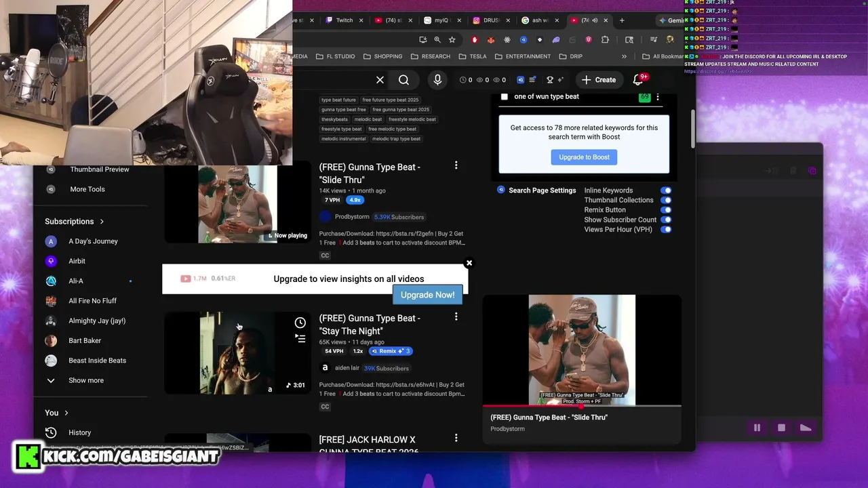This screenshot has height=488, width=868.
Task: Clear the search box with the X icon
Action: click(x=380, y=80)
